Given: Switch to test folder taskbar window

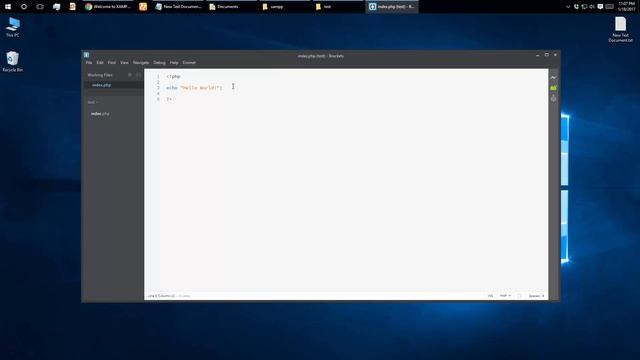Looking at the screenshot, I should click(338, 7).
